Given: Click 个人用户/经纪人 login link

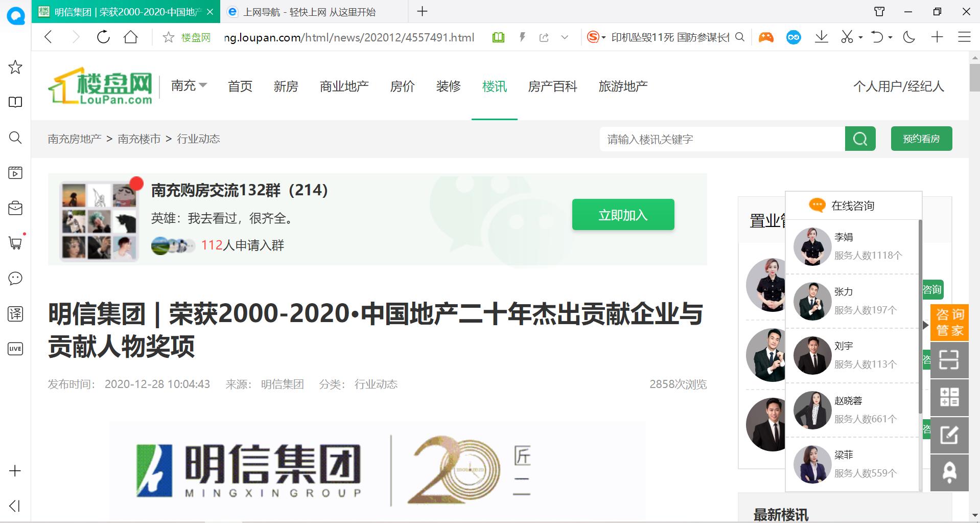Looking at the screenshot, I should click(x=899, y=86).
